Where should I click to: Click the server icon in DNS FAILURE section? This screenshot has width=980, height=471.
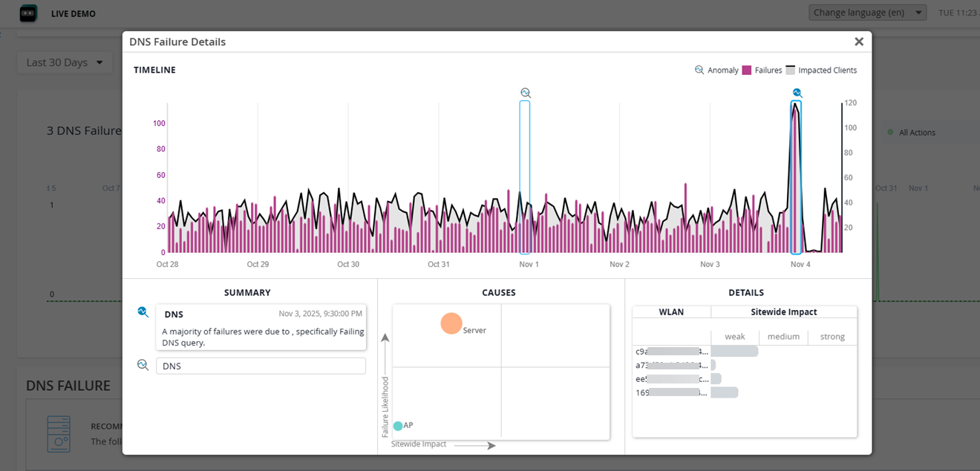tap(59, 434)
